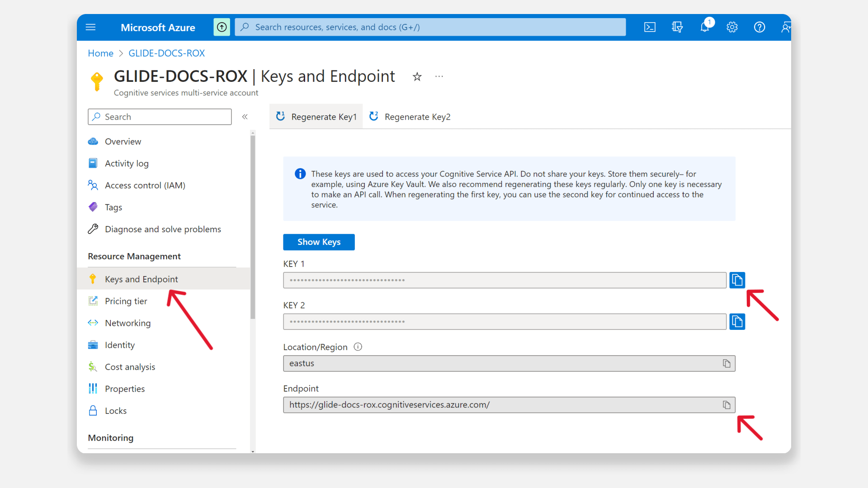Screen dimensions: 868x488
Task: Copy KEY 2 to clipboard
Action: (737, 322)
